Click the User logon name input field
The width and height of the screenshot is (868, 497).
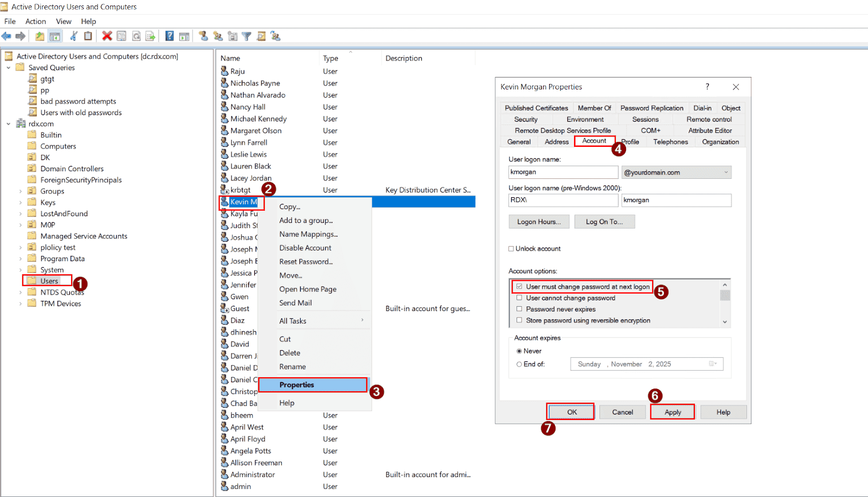563,172
